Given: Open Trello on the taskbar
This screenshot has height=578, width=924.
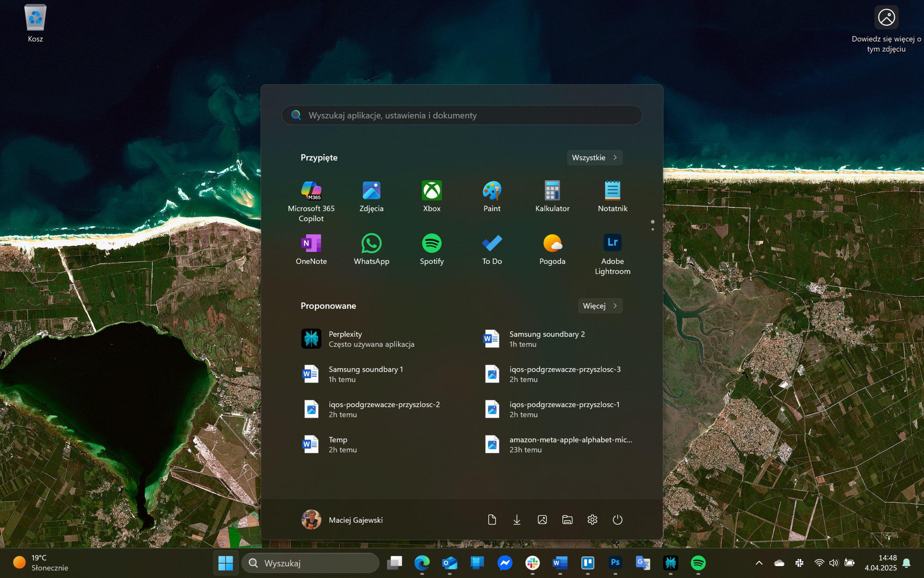Looking at the screenshot, I should [588, 563].
